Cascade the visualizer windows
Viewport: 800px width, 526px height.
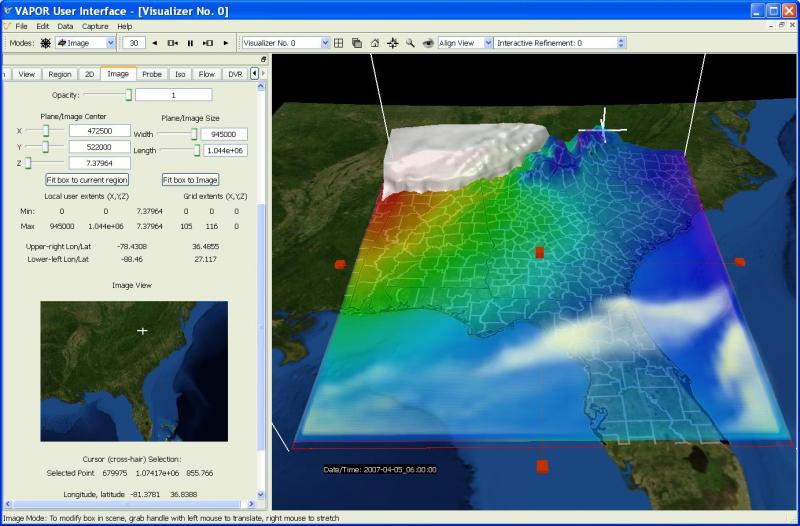coord(357,43)
